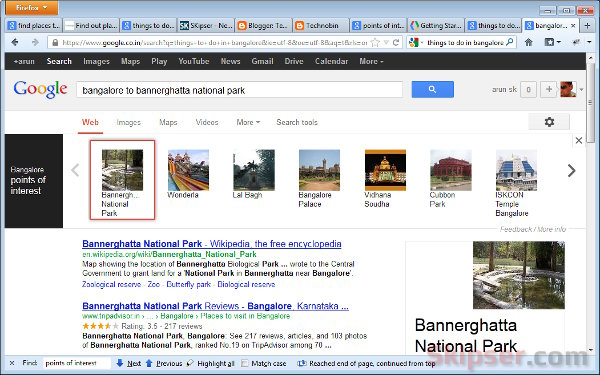Viewport: 600px width, 375px height.
Task: Click the magnifier in the Firefox search box
Action: coord(509,42)
